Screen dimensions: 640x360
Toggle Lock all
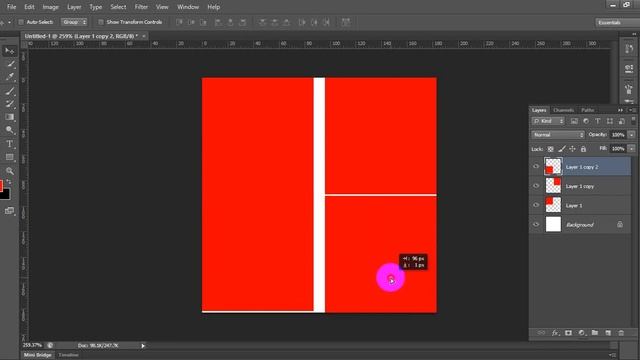(583, 149)
